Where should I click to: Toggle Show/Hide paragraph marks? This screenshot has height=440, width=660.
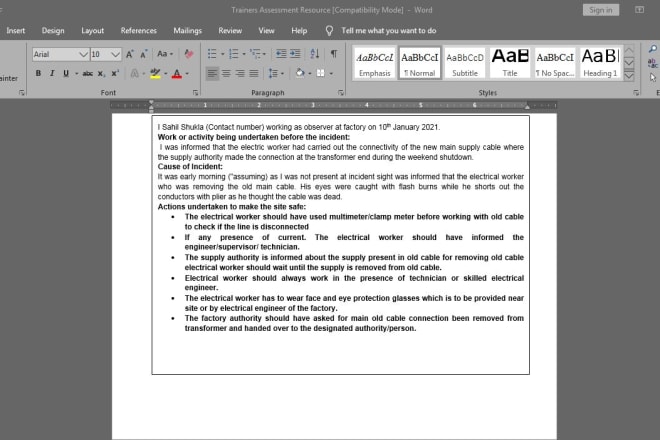point(334,53)
